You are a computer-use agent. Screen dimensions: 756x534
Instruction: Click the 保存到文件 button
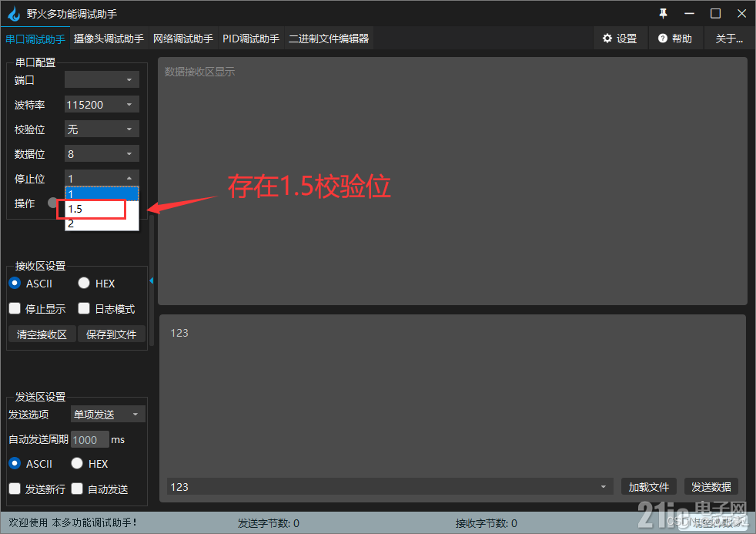tap(112, 334)
